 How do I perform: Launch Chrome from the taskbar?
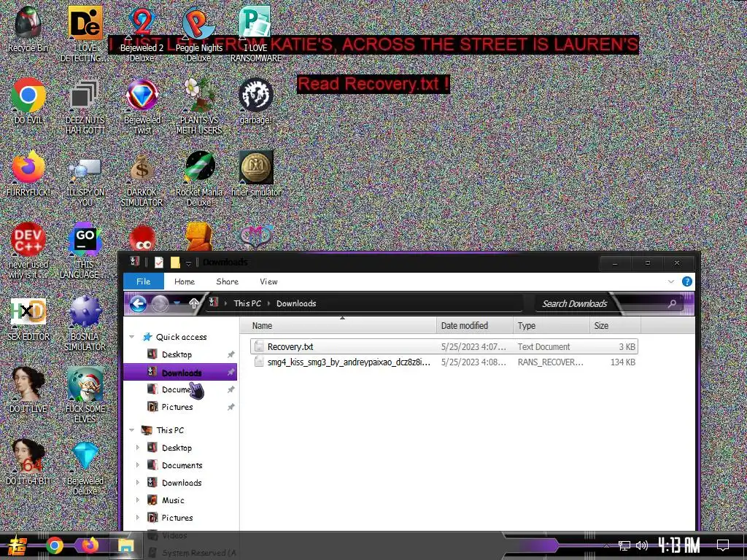click(x=54, y=545)
